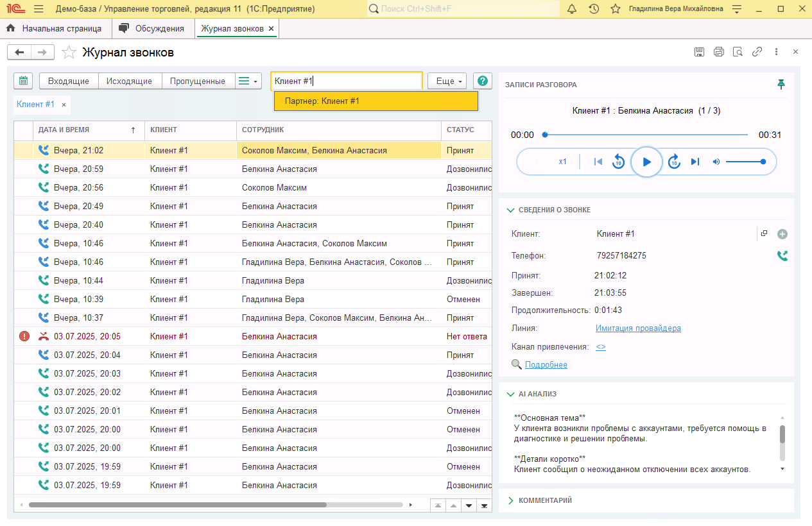The image size is (812, 526).
Task: Open the Имитация провайдера link
Action: [x=638, y=328]
